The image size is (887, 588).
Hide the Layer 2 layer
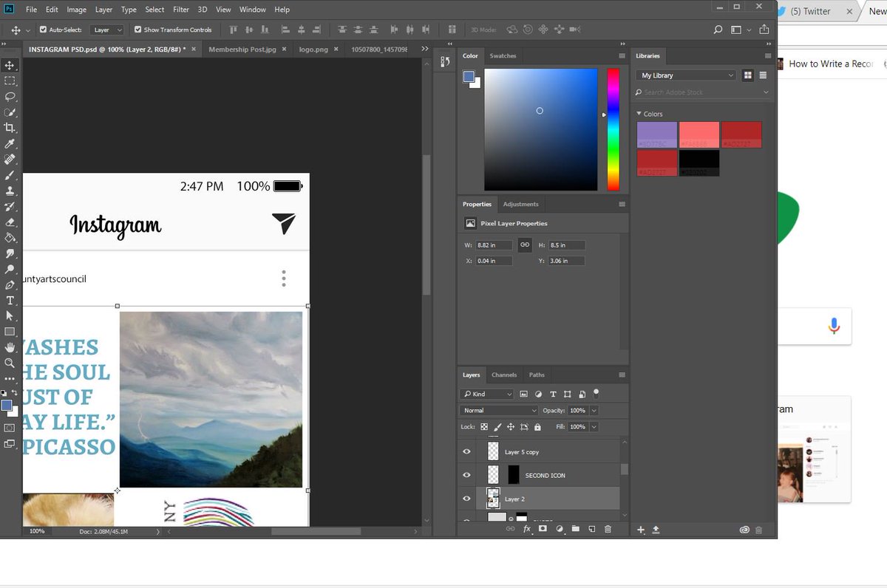(x=466, y=499)
